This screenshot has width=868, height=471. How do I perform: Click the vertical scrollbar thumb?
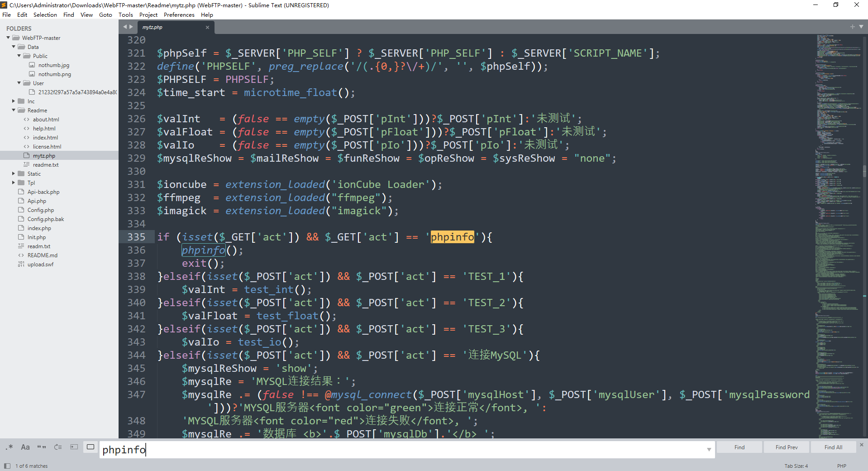click(x=864, y=171)
